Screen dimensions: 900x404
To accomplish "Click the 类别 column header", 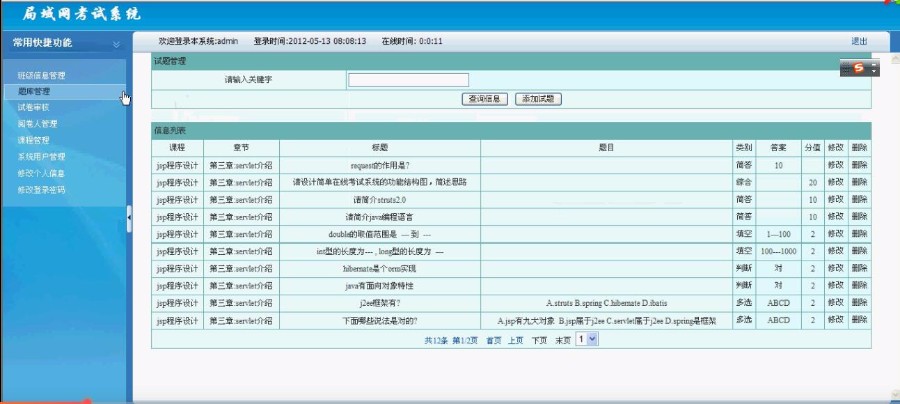I will (x=744, y=147).
